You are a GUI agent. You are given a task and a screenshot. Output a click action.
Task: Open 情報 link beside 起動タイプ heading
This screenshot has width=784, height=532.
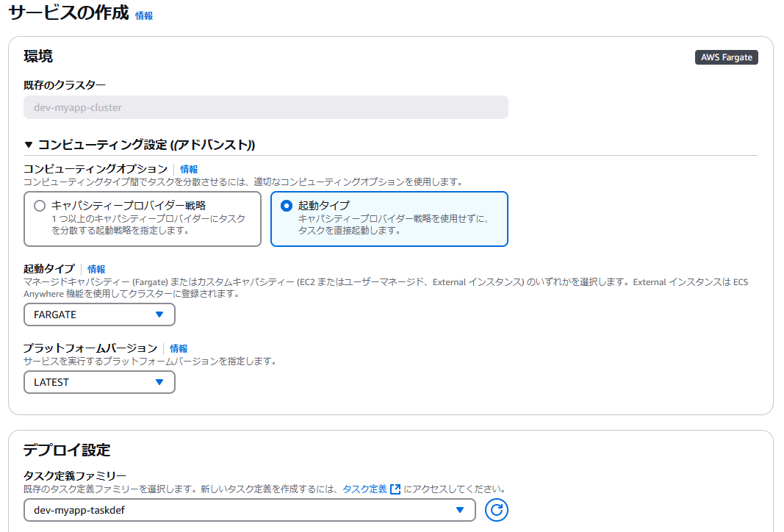pyautogui.click(x=96, y=270)
